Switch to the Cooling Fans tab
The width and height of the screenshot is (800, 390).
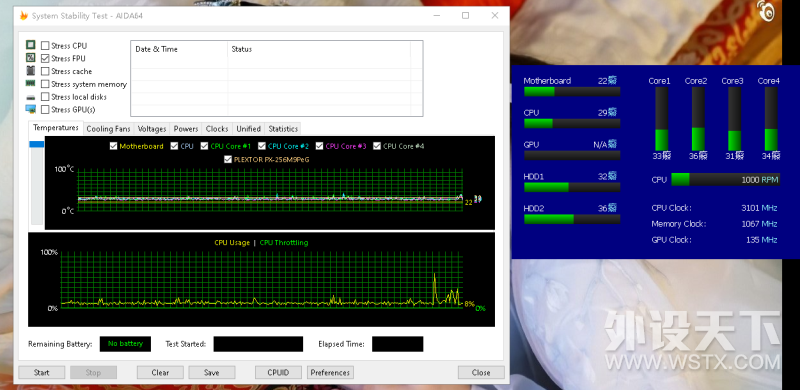click(108, 129)
